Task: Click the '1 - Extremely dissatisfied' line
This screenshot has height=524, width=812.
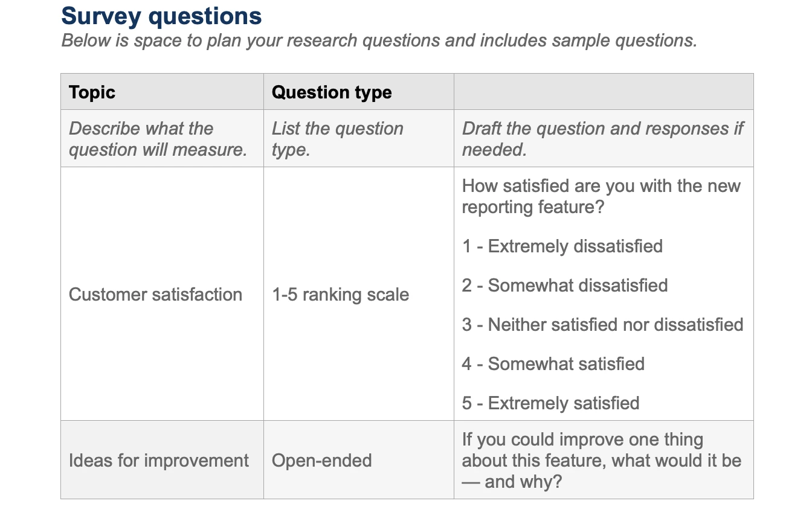Action: (562, 246)
